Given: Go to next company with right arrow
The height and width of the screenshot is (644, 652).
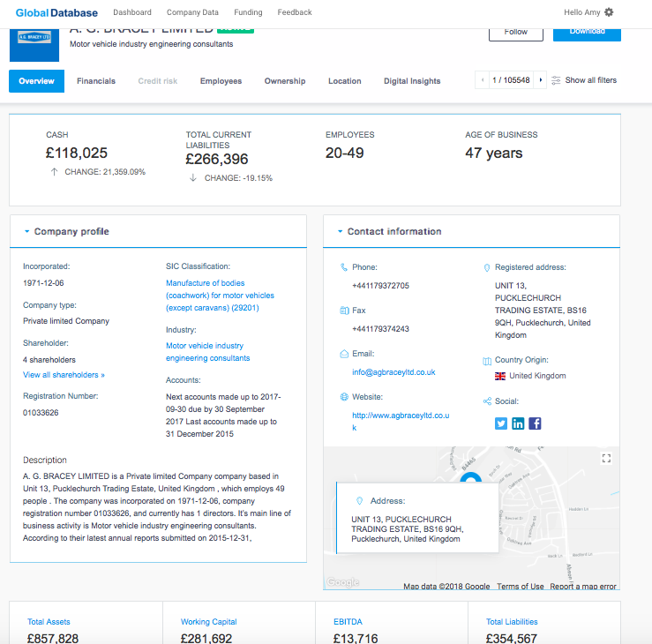Looking at the screenshot, I should tap(540, 79).
